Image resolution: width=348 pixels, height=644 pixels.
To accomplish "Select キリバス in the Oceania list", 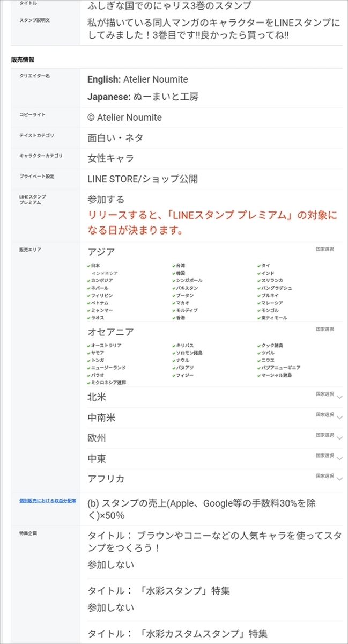I will (x=183, y=346).
